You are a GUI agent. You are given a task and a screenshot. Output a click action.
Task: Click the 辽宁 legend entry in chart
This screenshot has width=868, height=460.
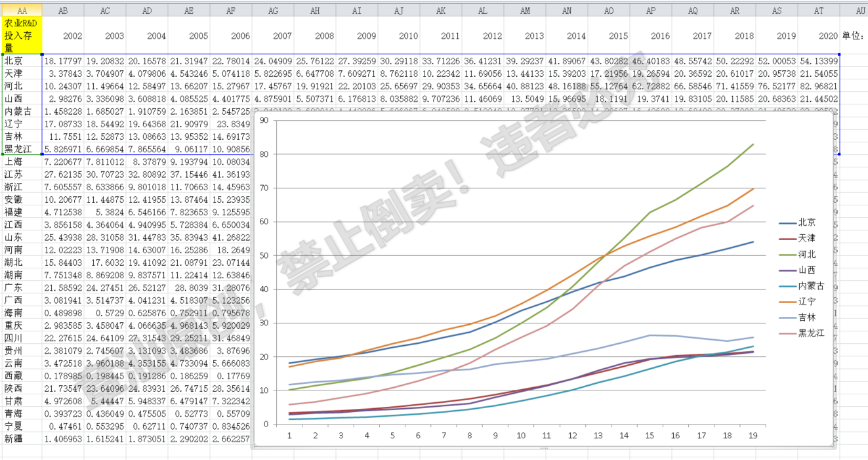797,302
